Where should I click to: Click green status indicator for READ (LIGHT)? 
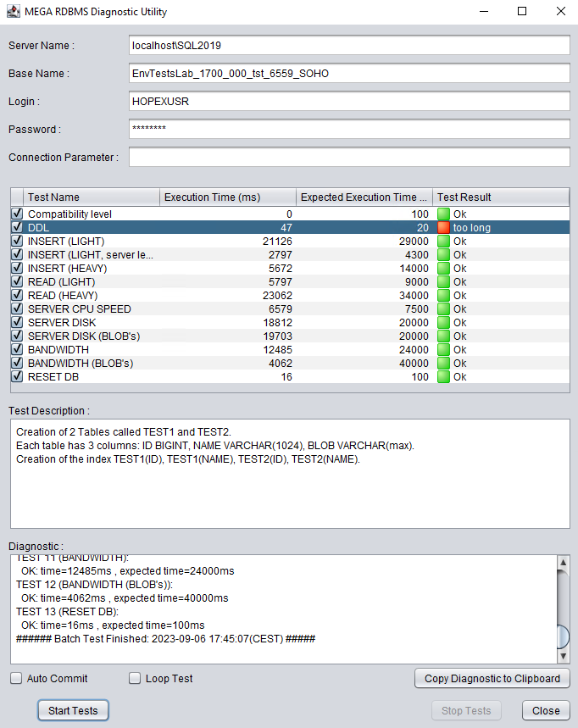pyautogui.click(x=443, y=282)
